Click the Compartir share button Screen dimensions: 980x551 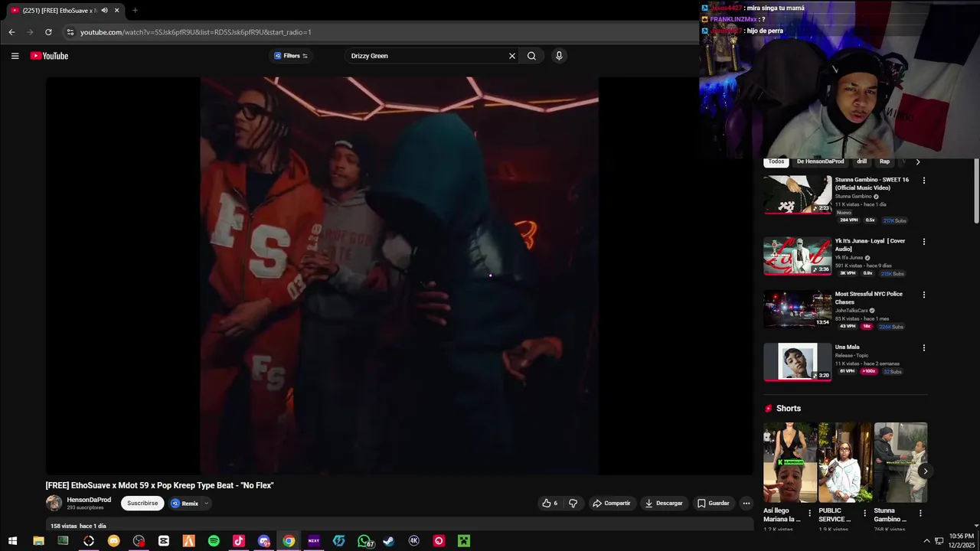pyautogui.click(x=611, y=504)
